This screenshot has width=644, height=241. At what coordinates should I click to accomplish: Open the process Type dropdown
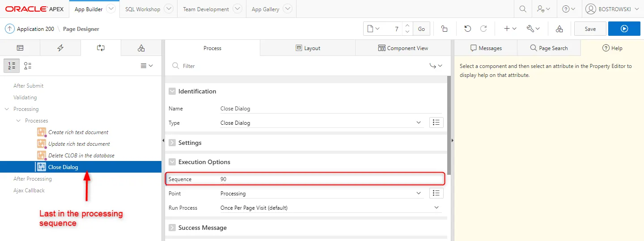tap(321, 123)
